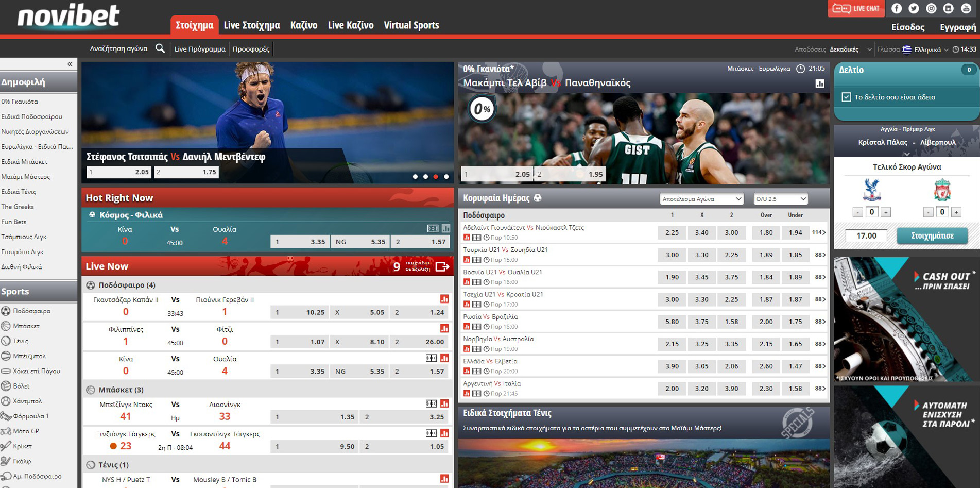Open stats icon for Maccabi vs Panathinaikos
The image size is (980, 488).
(820, 83)
